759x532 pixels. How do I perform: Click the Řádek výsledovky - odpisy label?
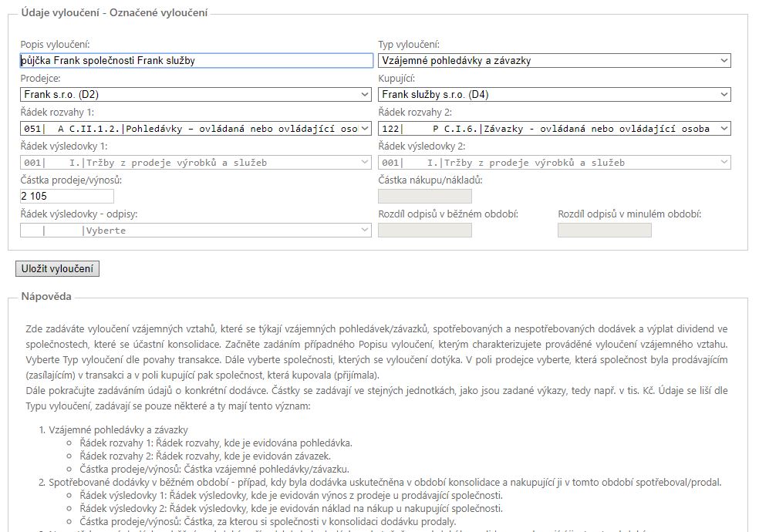[x=79, y=214]
